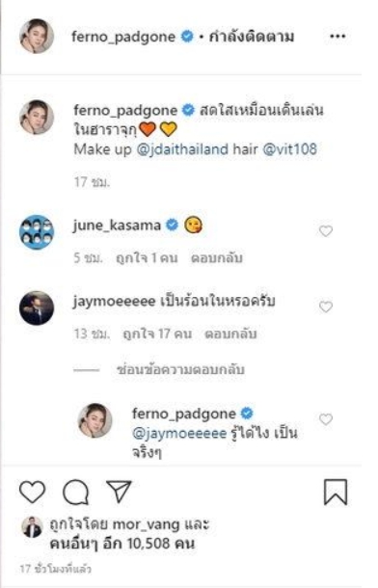Open ferno_padgone header profile picture

(37, 36)
